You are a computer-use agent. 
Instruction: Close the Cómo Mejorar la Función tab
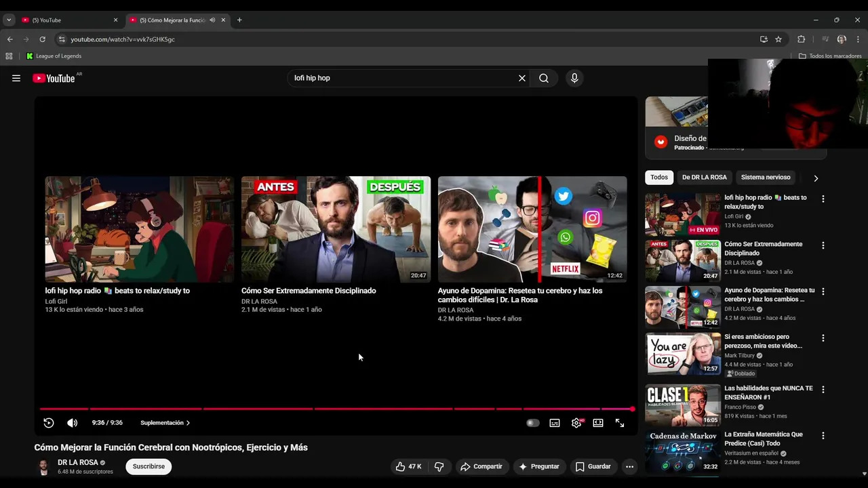point(223,20)
